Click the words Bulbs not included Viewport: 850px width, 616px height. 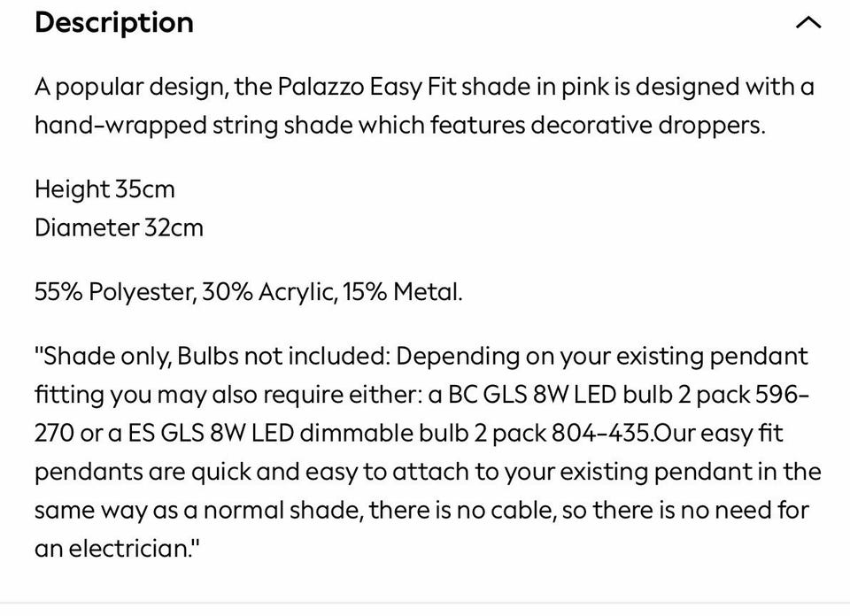coord(282,357)
